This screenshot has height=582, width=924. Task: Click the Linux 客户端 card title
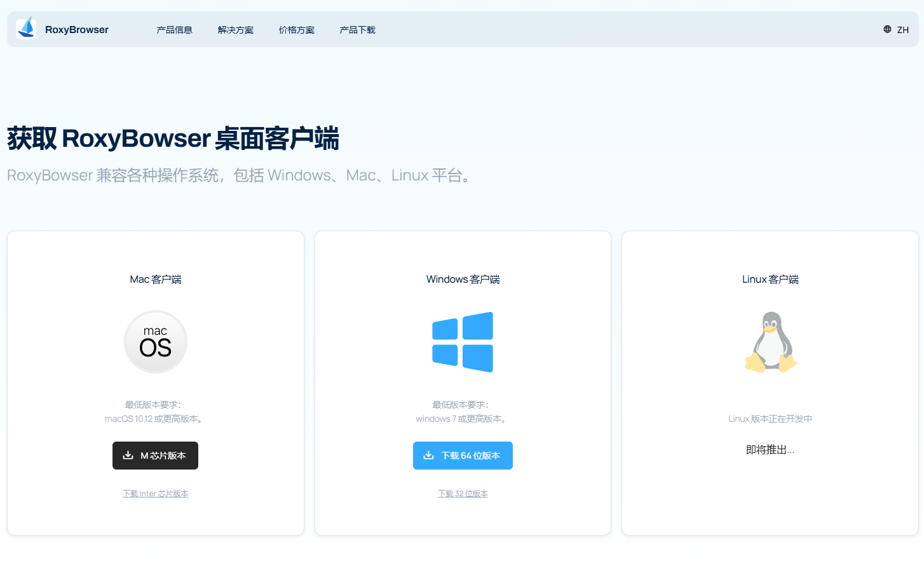770,280
